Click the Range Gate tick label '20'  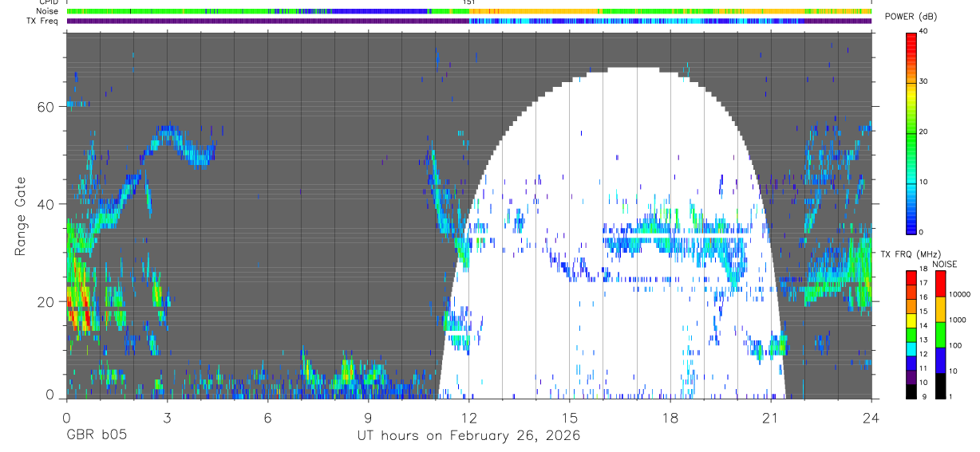[47, 302]
